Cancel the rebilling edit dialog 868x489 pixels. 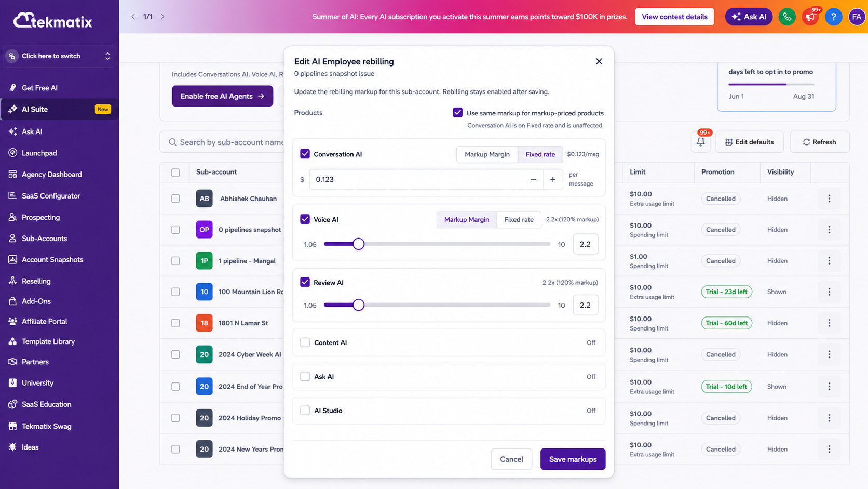(511, 459)
